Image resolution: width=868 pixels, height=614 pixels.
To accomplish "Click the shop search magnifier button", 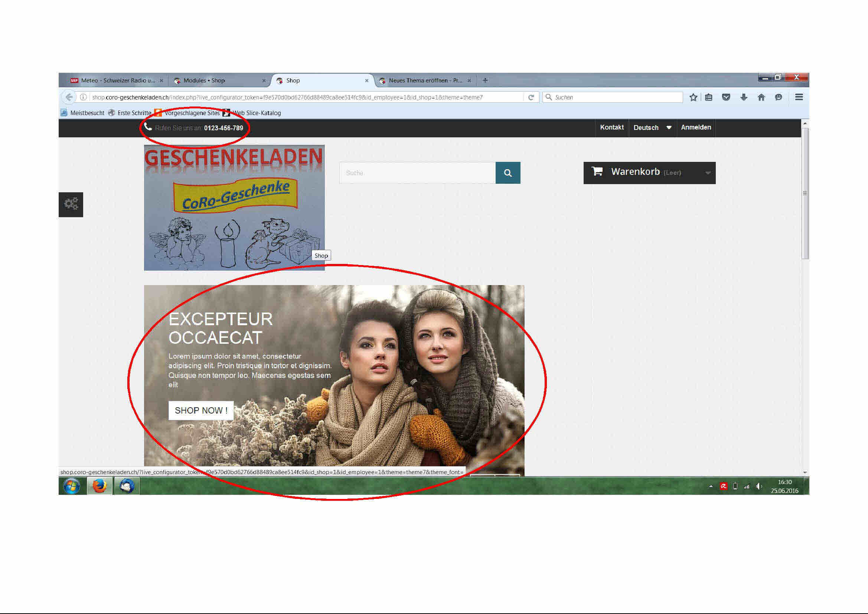I will click(x=508, y=173).
